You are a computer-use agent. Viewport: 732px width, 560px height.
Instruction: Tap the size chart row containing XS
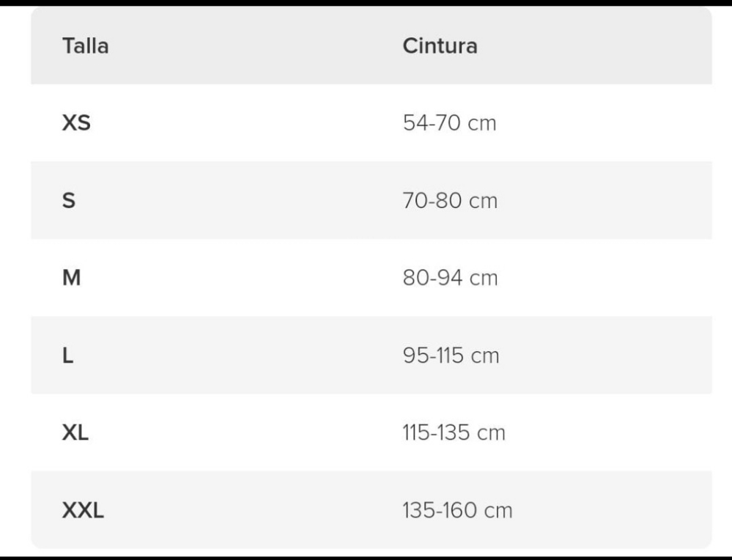[371, 123]
